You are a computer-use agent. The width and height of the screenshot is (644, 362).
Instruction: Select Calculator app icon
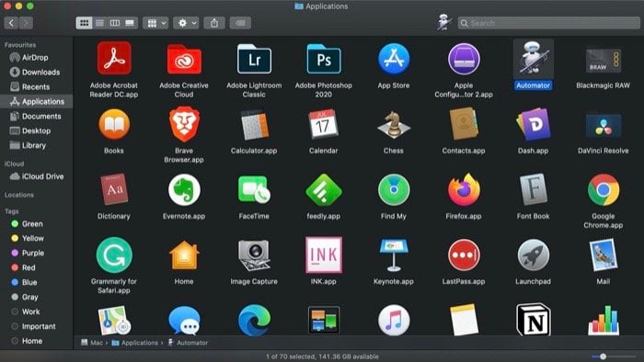pos(254,125)
